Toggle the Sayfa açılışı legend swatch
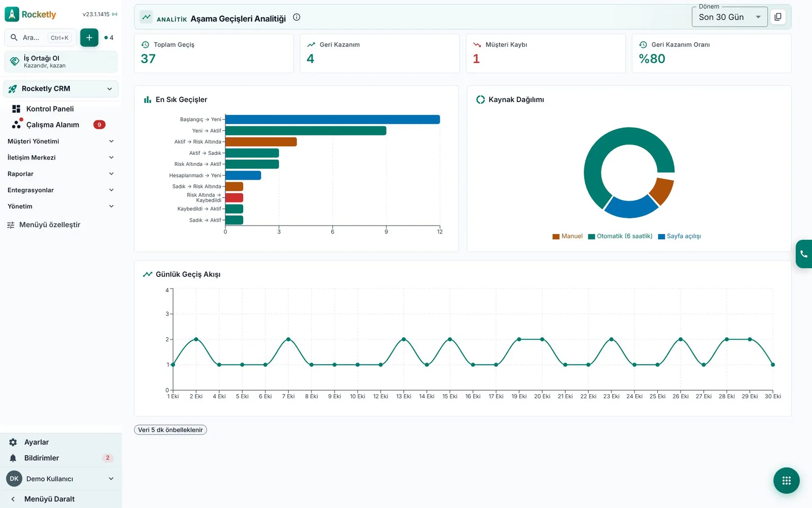 pyautogui.click(x=661, y=237)
